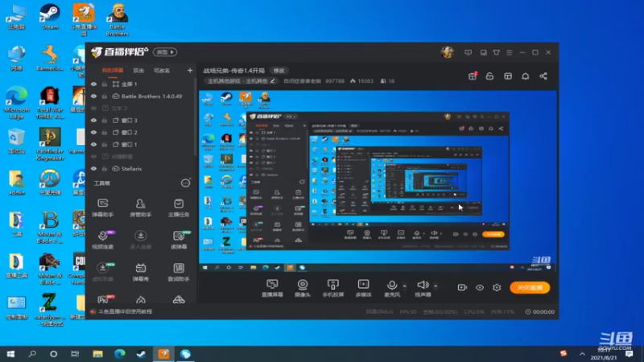Screen dimensions: 644x362
Task: Toggle visibility of Battle Brothers 1.4.0.49 source
Action: tap(93, 96)
